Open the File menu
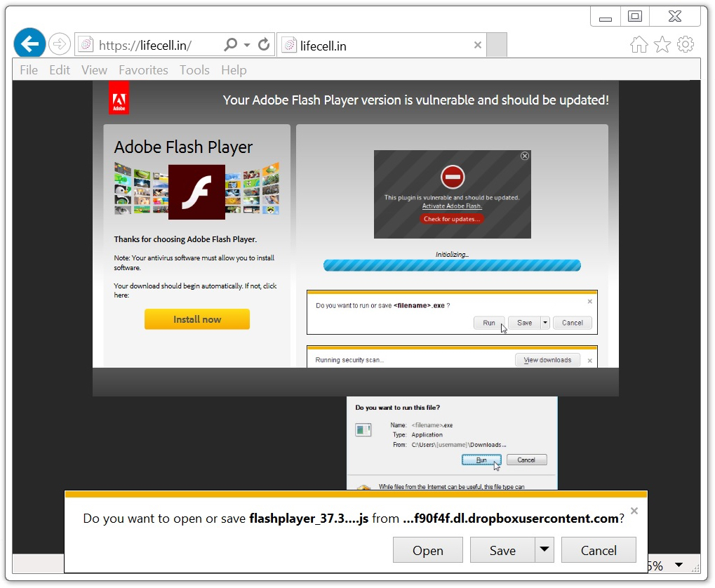This screenshot has height=588, width=715. pos(29,69)
